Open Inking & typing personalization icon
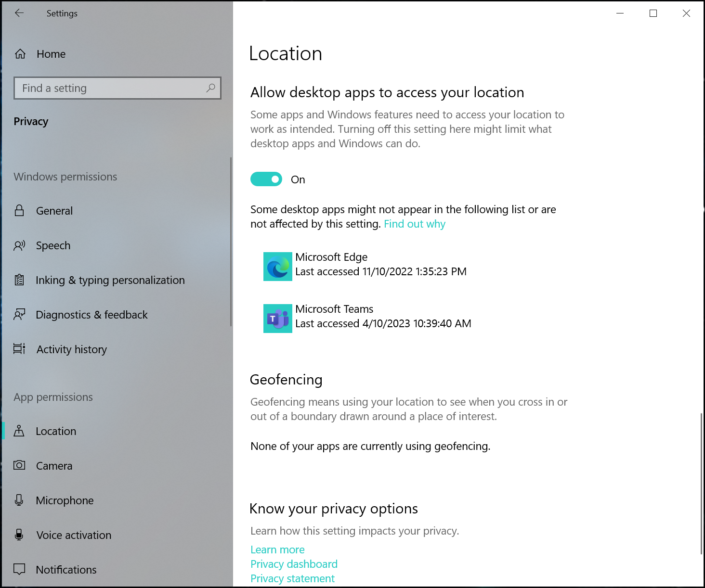The width and height of the screenshot is (705, 588). [x=19, y=280]
